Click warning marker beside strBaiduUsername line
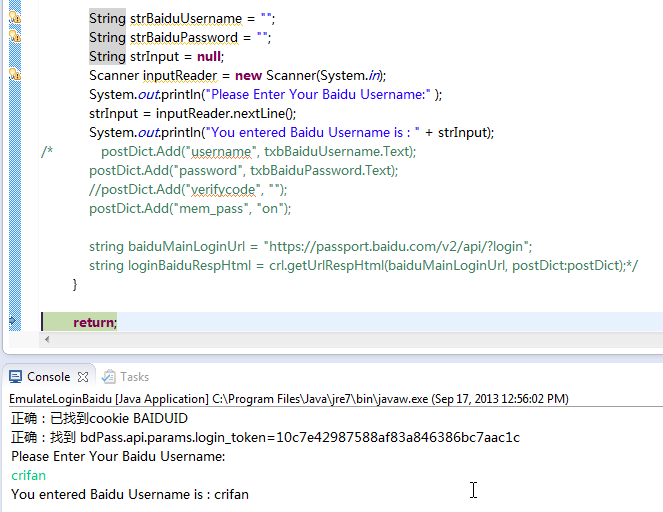Screen dimensions: 663x512 (x=15, y=18)
